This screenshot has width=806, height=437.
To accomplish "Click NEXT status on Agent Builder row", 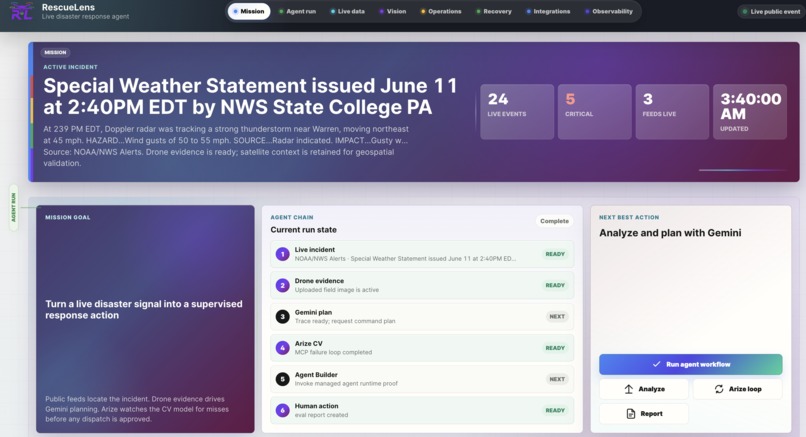I will (x=557, y=379).
